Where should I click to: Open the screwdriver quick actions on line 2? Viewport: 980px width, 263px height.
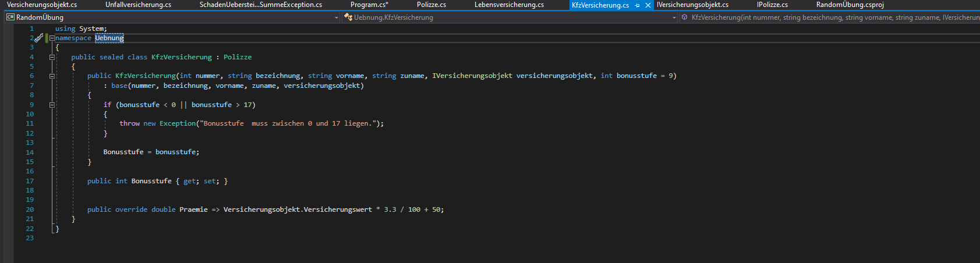pyautogui.click(x=38, y=38)
